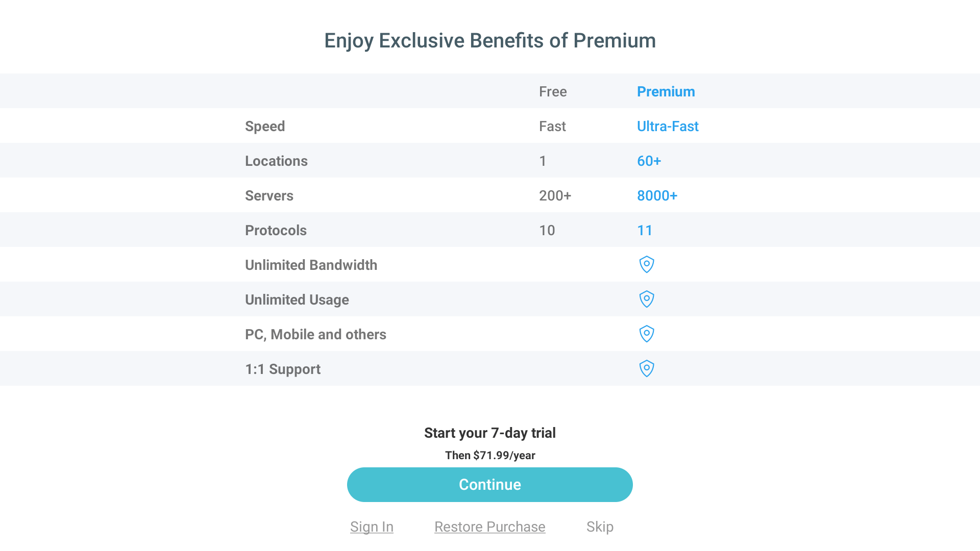Viewport: 980px width, 551px height.
Task: Click the Enjoy Exclusive Benefits of Premium title
Action: point(490,41)
